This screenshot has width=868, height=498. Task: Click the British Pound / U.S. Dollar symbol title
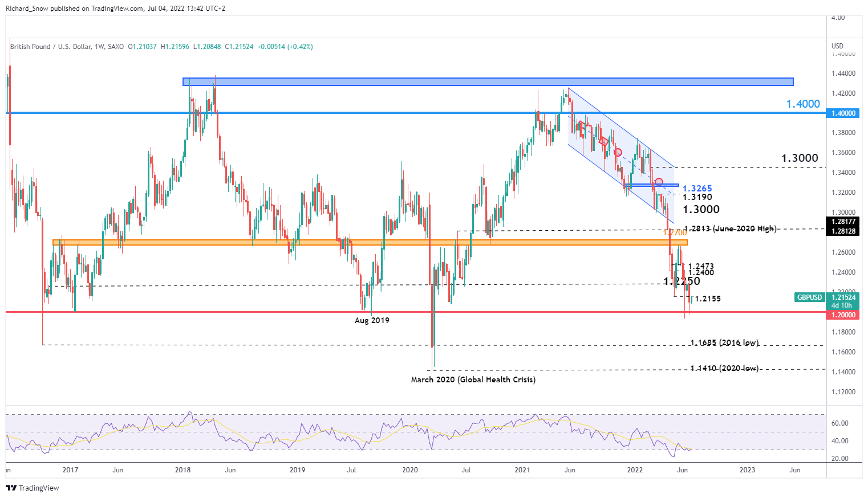click(67, 47)
